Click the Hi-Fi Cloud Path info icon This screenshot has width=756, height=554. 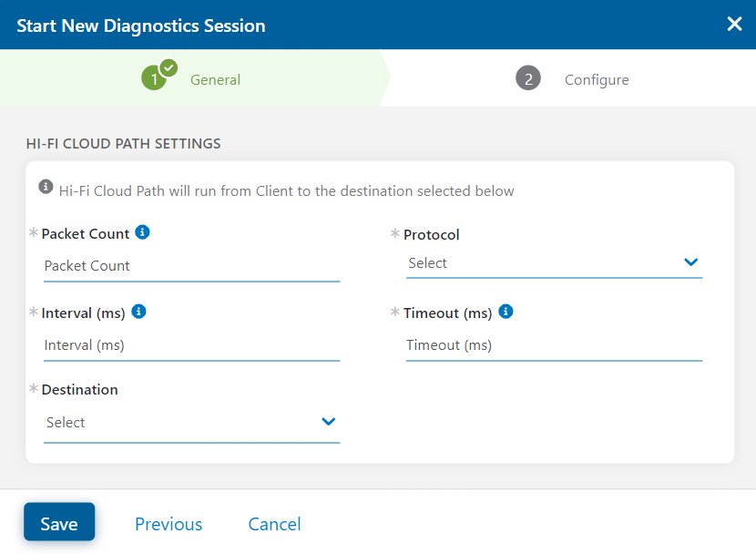(x=46, y=187)
